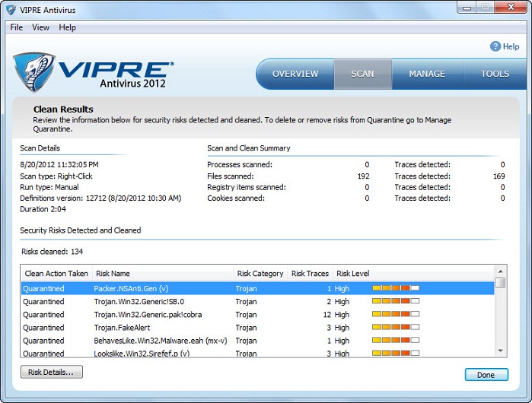Minimize the VIPRE Antivirus window
Image resolution: width=532 pixels, height=403 pixels.
pyautogui.click(x=467, y=8)
